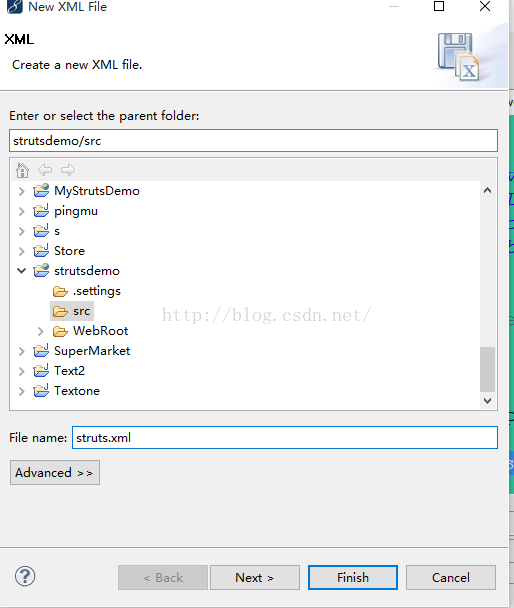This screenshot has height=608, width=514.
Task: Expand the pingmu project node
Action: click(22, 211)
